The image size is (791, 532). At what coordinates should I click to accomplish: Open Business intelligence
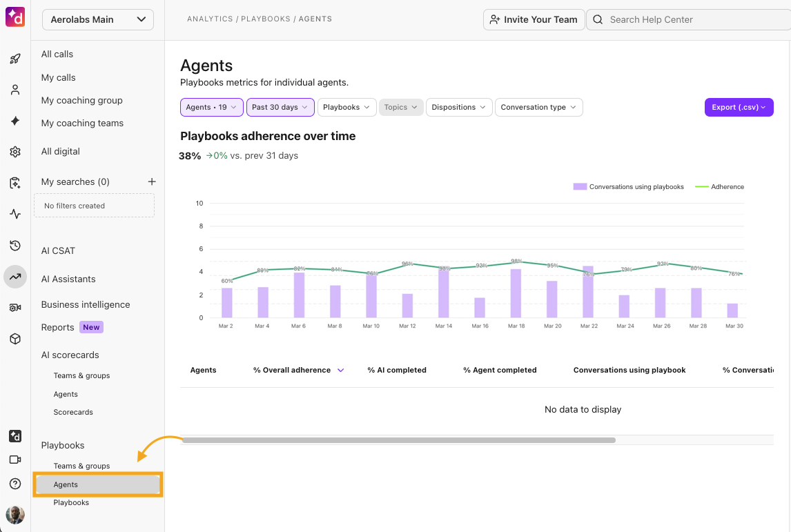click(x=86, y=304)
